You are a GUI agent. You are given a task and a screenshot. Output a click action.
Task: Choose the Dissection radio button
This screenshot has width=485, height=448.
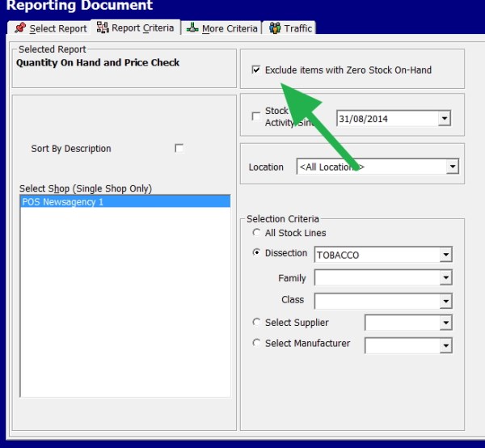pos(256,252)
